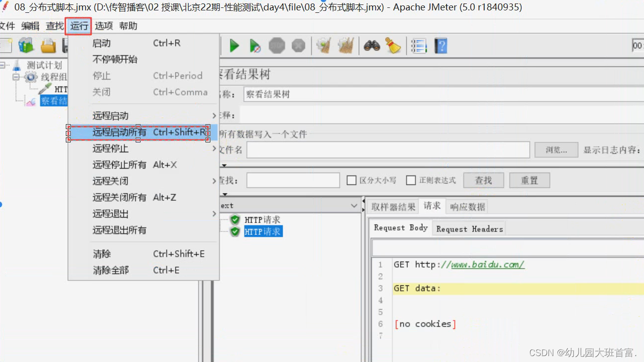Switch to the 取样器结果 tab
This screenshot has height=362, width=644.
394,207
